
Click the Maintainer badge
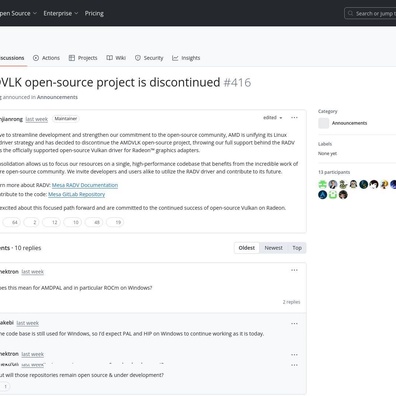click(66, 119)
